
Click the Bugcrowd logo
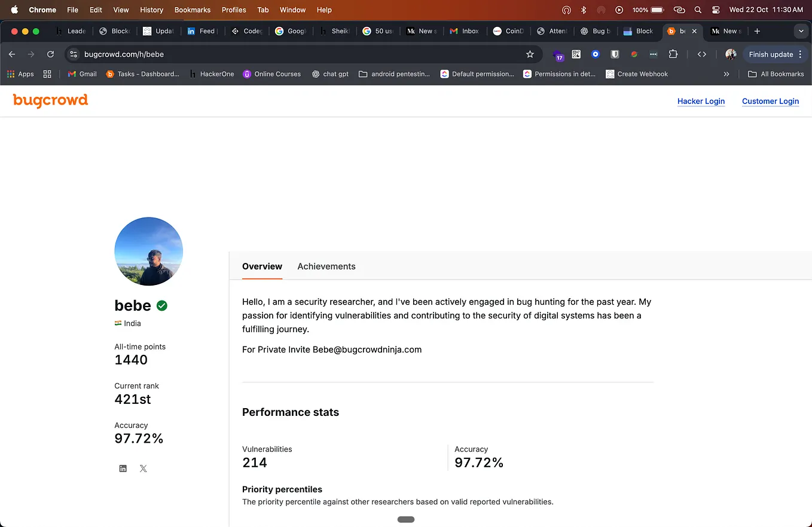tap(50, 100)
